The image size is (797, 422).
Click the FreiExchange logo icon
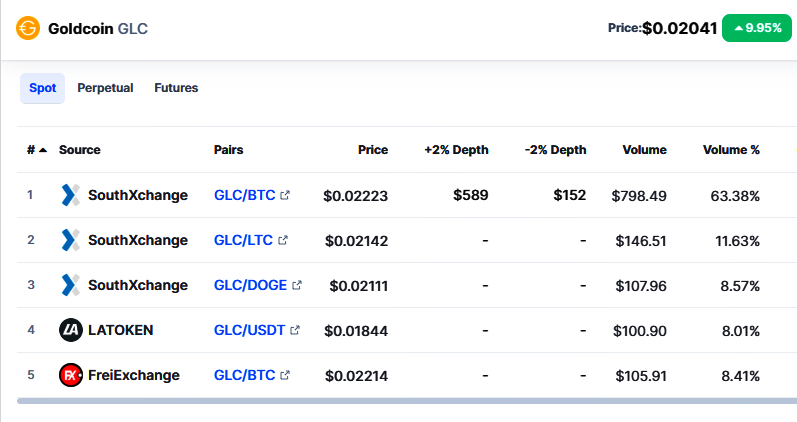pyautogui.click(x=71, y=375)
